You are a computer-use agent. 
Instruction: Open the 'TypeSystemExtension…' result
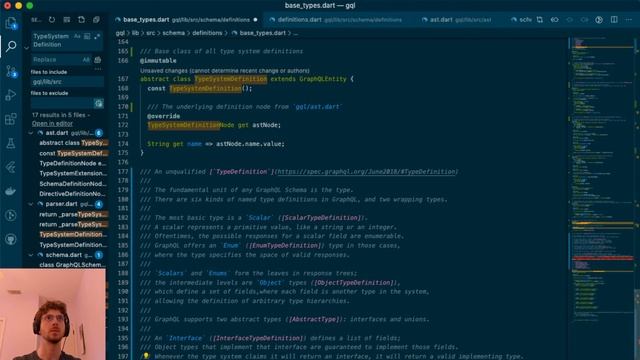(73, 173)
